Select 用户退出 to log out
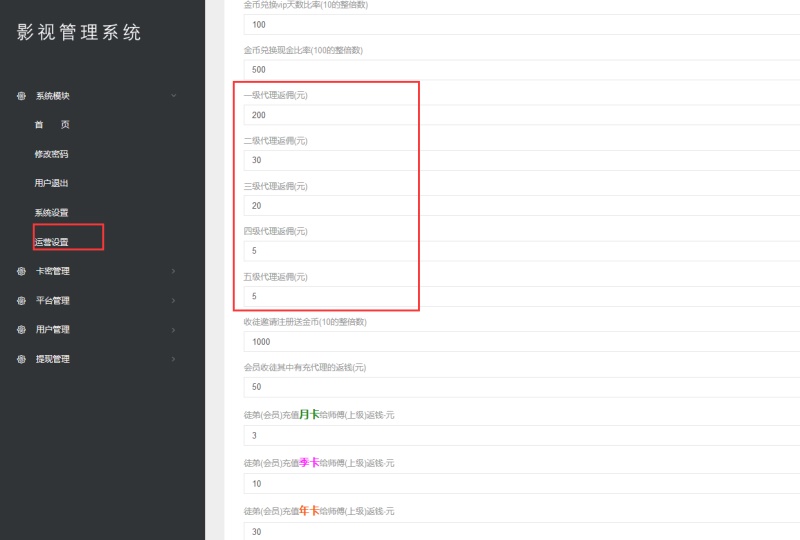 (x=52, y=183)
